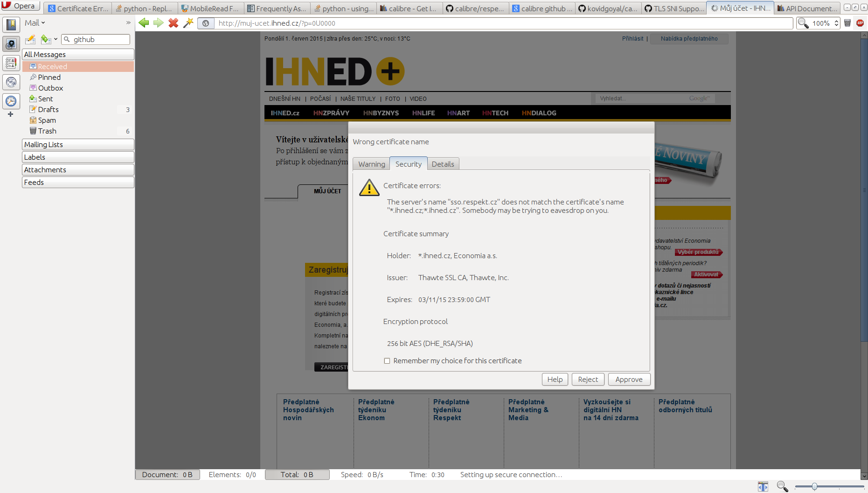Switch to the Certificate Err... browser tab

coord(78,8)
